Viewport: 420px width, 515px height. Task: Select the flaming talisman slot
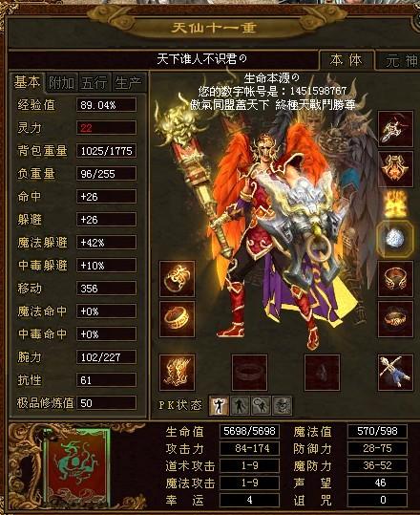[178, 373]
